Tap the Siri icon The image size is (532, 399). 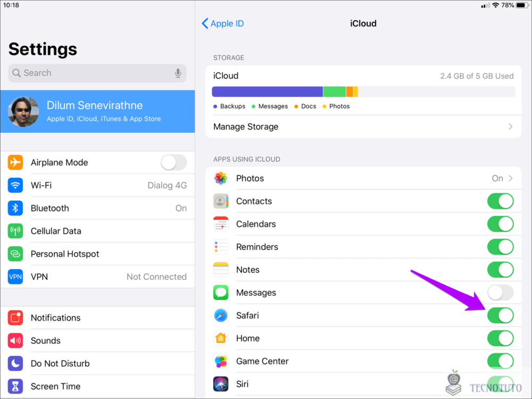[221, 384]
